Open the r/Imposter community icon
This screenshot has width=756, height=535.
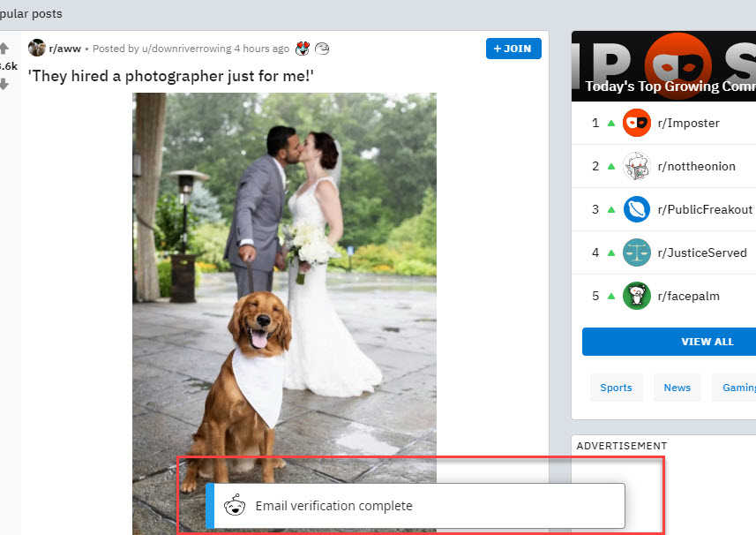click(x=636, y=123)
